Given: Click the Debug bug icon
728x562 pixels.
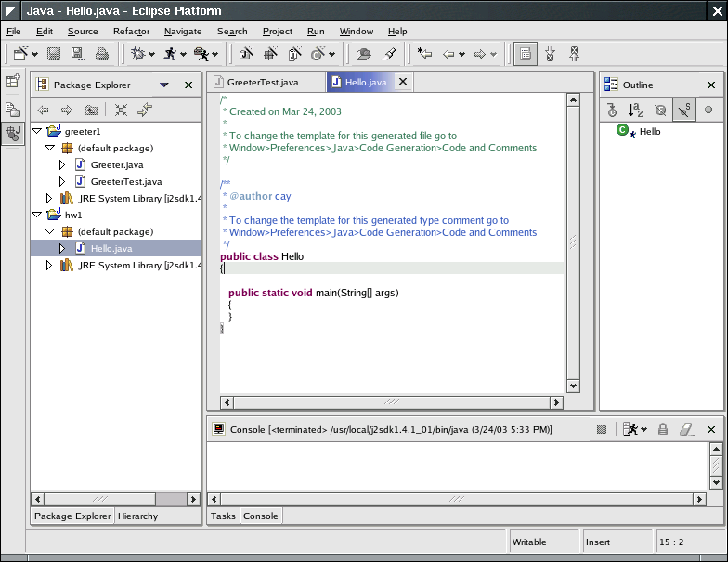Looking at the screenshot, I should click(137, 54).
